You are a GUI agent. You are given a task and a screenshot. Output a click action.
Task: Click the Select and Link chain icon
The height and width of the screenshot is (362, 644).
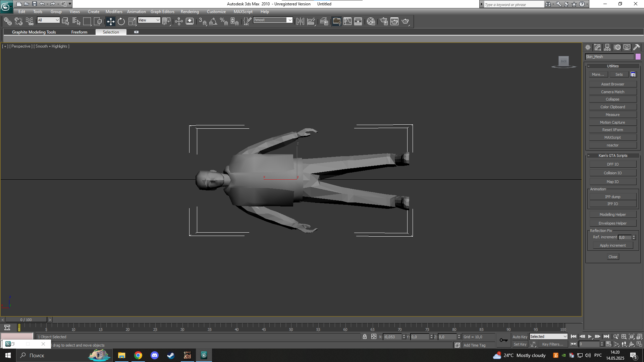[x=7, y=21]
